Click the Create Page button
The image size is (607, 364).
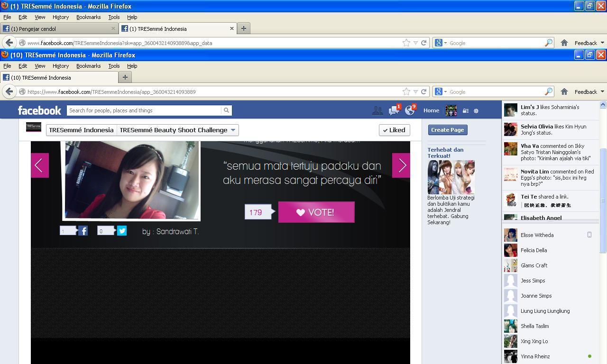click(448, 130)
